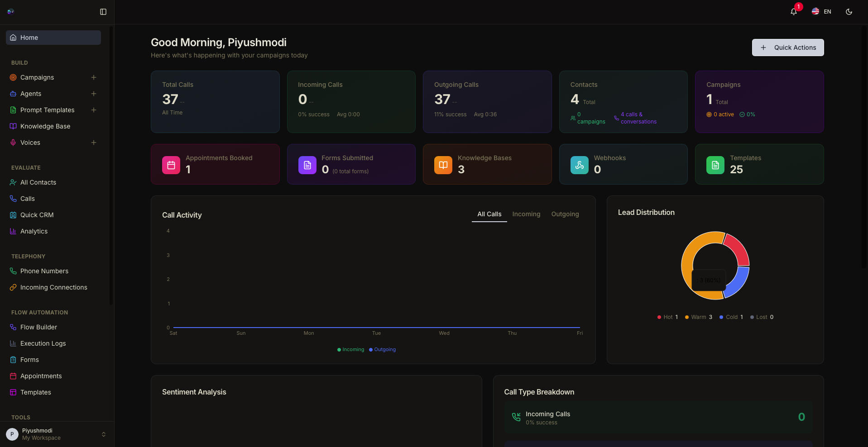Open the notifications bell icon

tap(793, 12)
